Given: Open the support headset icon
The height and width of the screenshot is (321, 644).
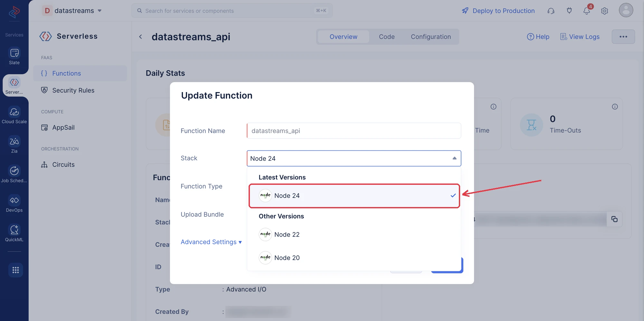Looking at the screenshot, I should click(551, 11).
